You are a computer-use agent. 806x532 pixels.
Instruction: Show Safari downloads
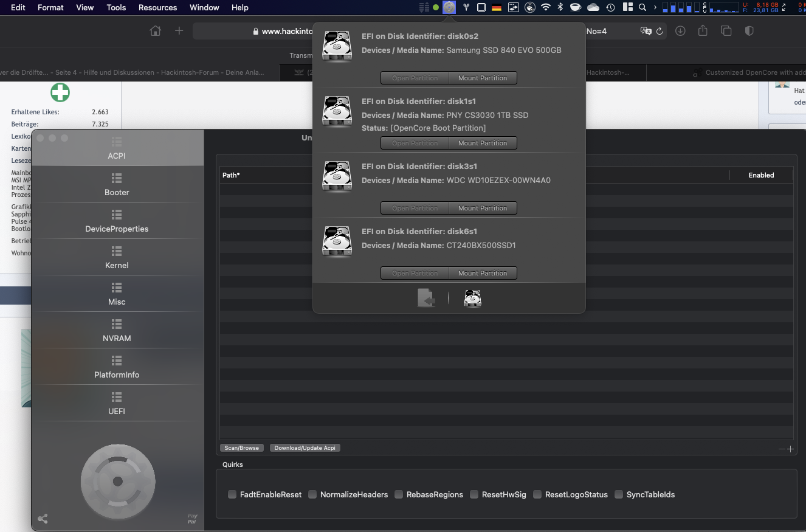click(x=680, y=30)
